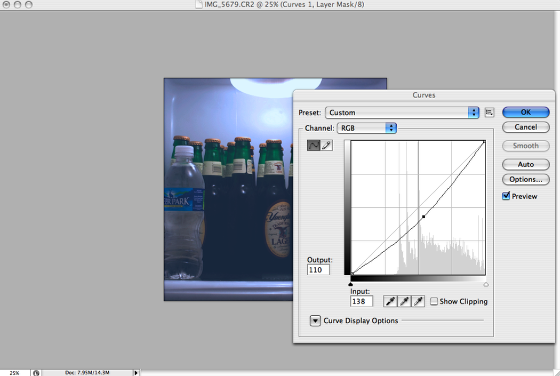560x376 pixels.
Task: Click the status bar info icon
Action: point(36,373)
